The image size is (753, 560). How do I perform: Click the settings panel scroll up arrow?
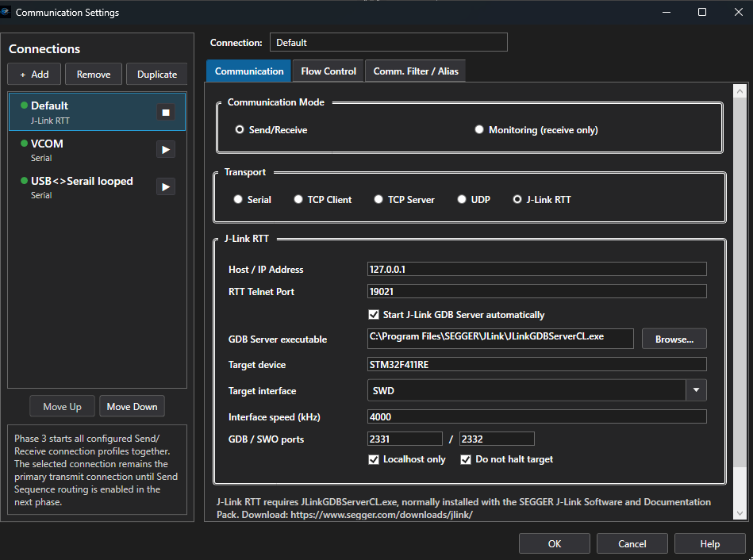tap(740, 90)
